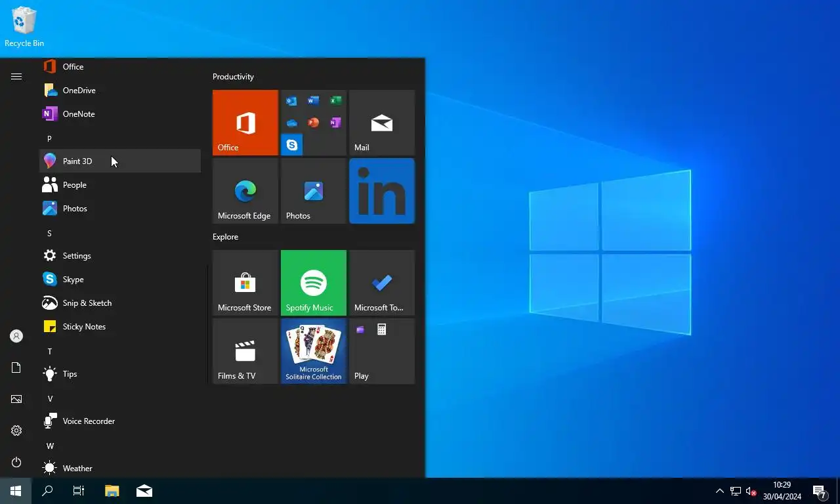Open the People app

[x=120, y=185]
